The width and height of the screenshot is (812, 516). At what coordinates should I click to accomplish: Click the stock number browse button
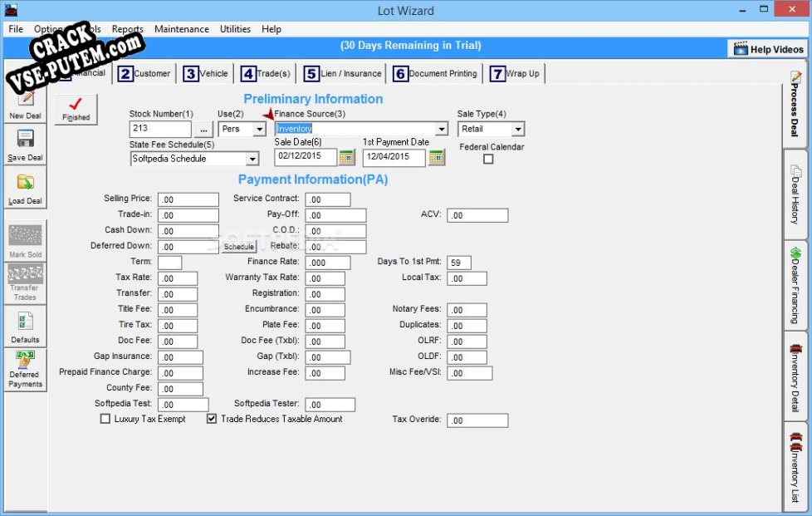[x=203, y=130]
